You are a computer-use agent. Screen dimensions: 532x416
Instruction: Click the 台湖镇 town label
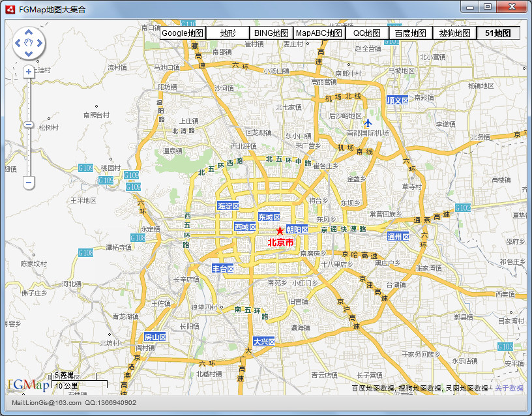point(396,285)
